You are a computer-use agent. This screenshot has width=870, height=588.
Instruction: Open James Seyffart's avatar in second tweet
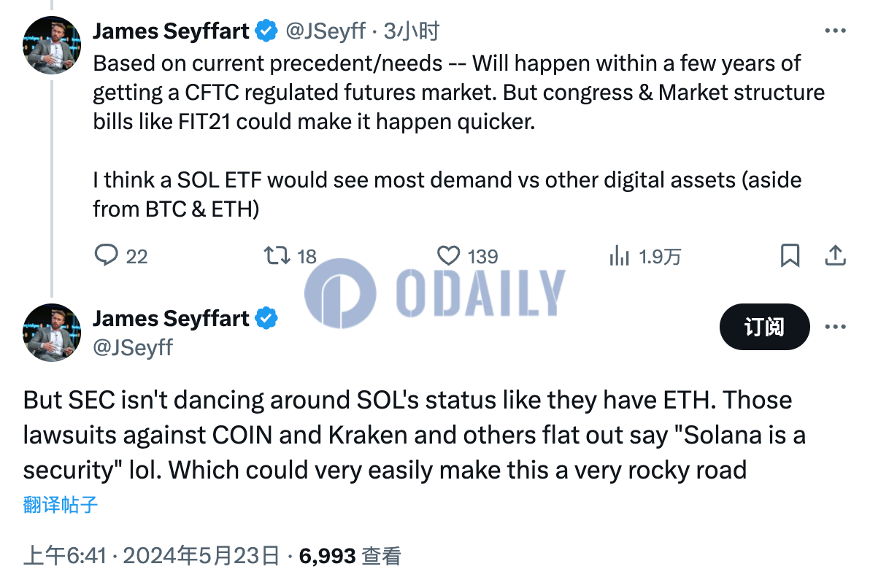coord(52,332)
